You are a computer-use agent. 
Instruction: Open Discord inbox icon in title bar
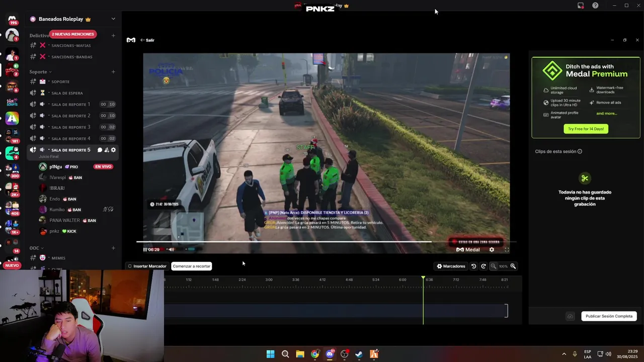click(x=581, y=6)
